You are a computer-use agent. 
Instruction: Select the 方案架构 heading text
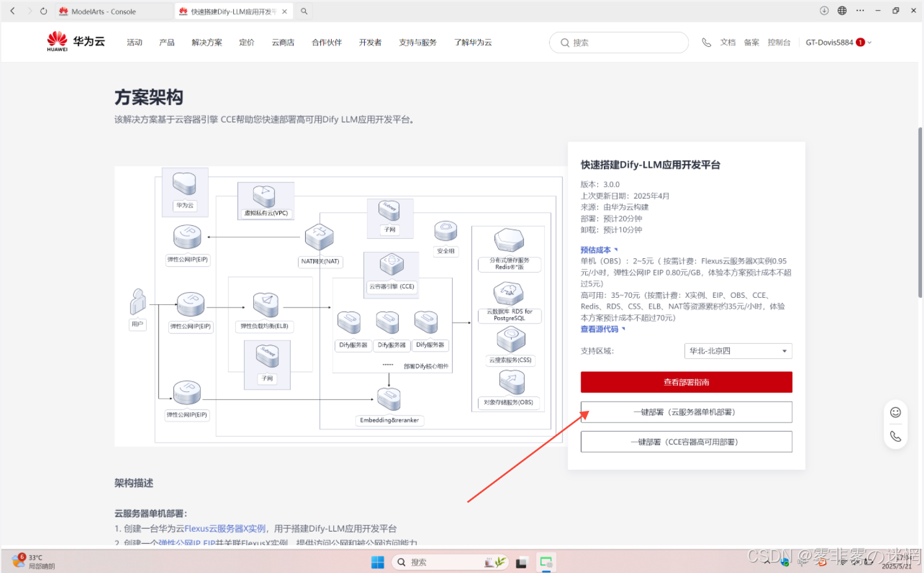pos(149,97)
